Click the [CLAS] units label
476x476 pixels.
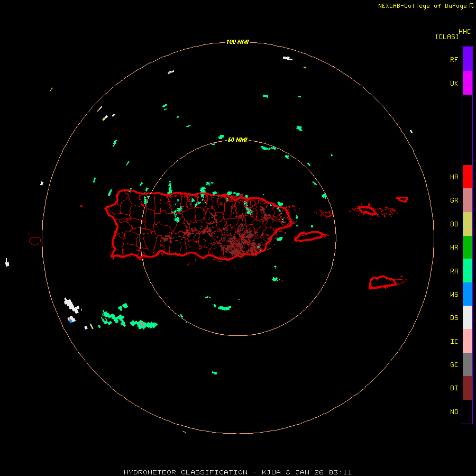[447, 36]
